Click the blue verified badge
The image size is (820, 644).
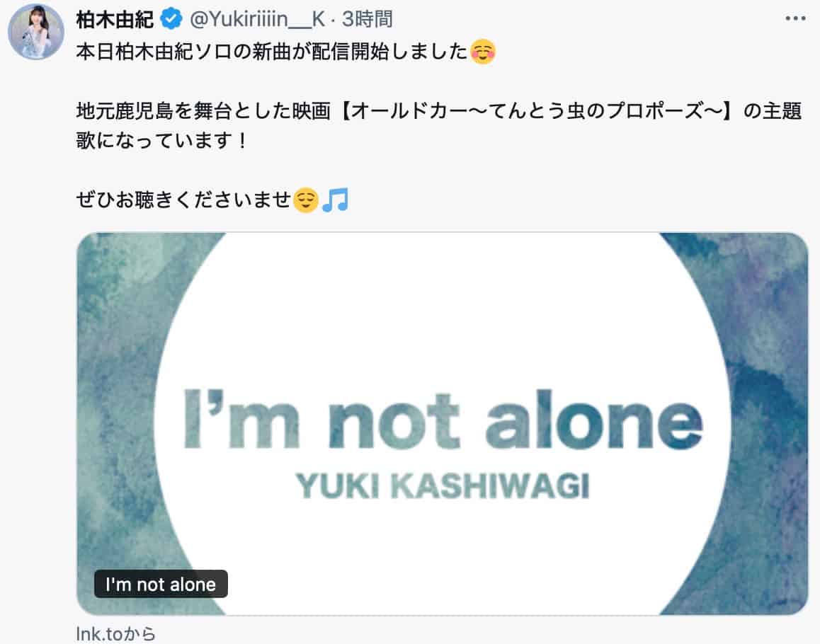[x=171, y=19]
